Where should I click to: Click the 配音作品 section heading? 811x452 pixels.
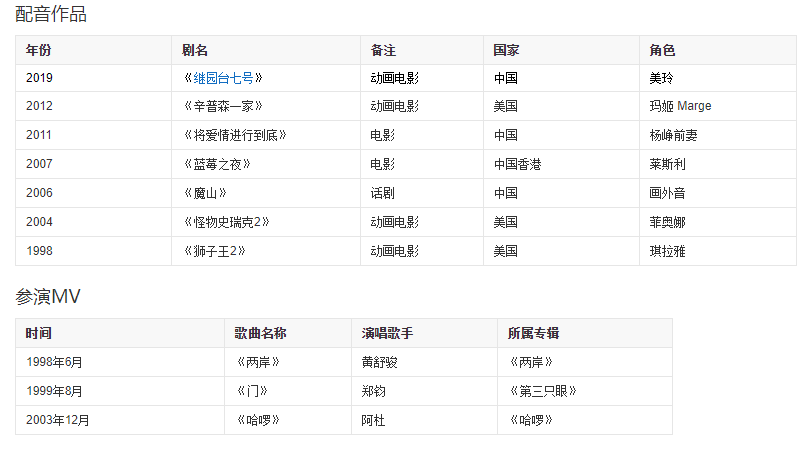tap(51, 14)
